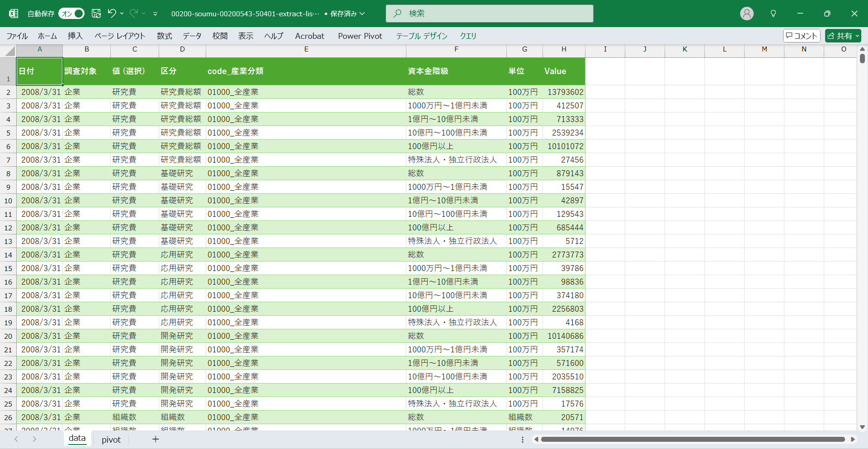
Task: Click the Select All corner triangle
Action: pos(9,51)
